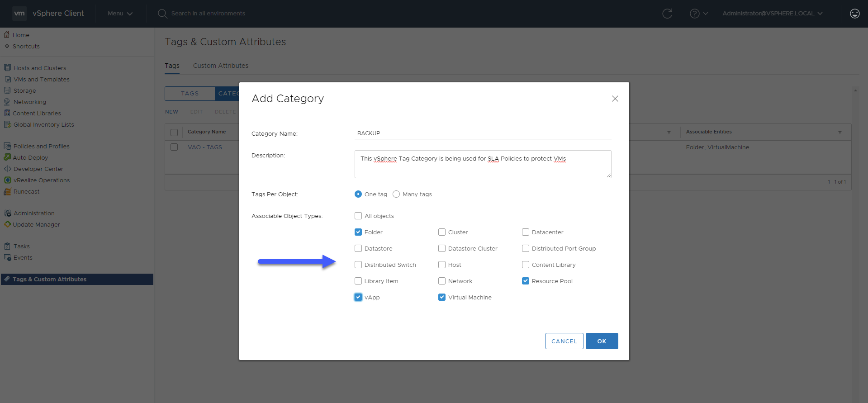Expand the Menu dropdown
Viewport: 868px width, 403px height.
point(120,14)
